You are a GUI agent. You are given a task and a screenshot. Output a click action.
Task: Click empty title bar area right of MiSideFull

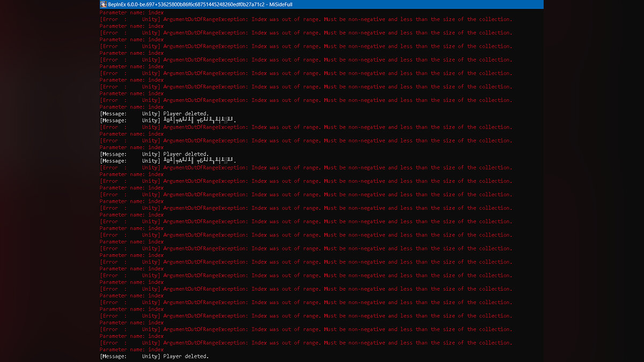click(x=419, y=4)
